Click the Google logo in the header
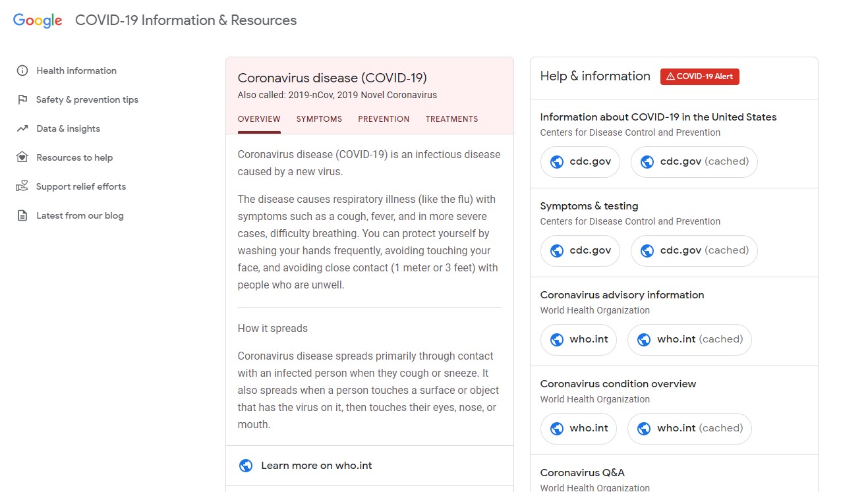This screenshot has height=492, width=868. tap(38, 20)
